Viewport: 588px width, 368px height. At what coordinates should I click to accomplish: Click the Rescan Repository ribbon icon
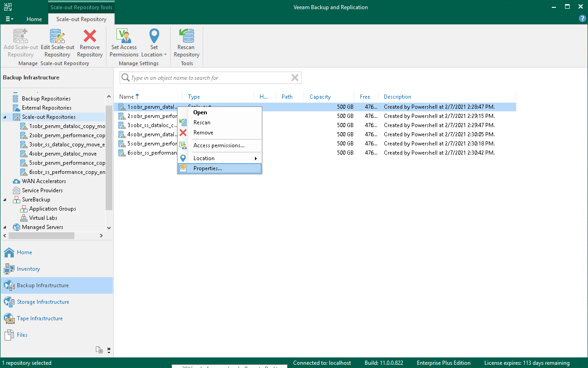click(187, 36)
